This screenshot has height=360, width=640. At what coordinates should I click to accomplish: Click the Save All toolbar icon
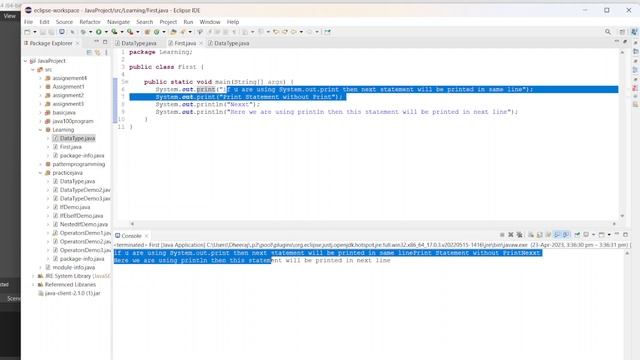point(51,32)
